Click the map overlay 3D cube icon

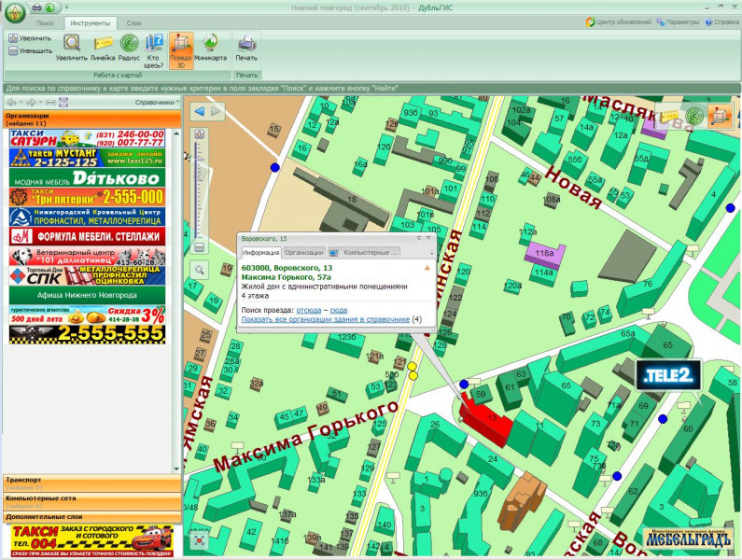(720, 116)
